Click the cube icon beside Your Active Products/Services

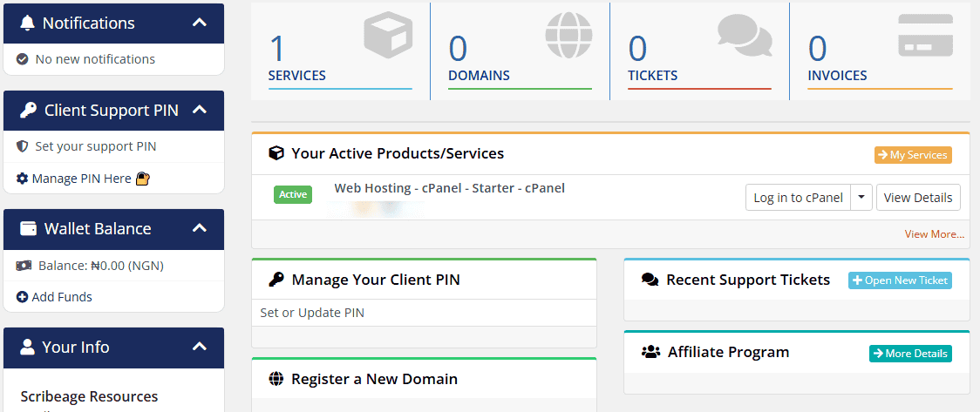[276, 153]
